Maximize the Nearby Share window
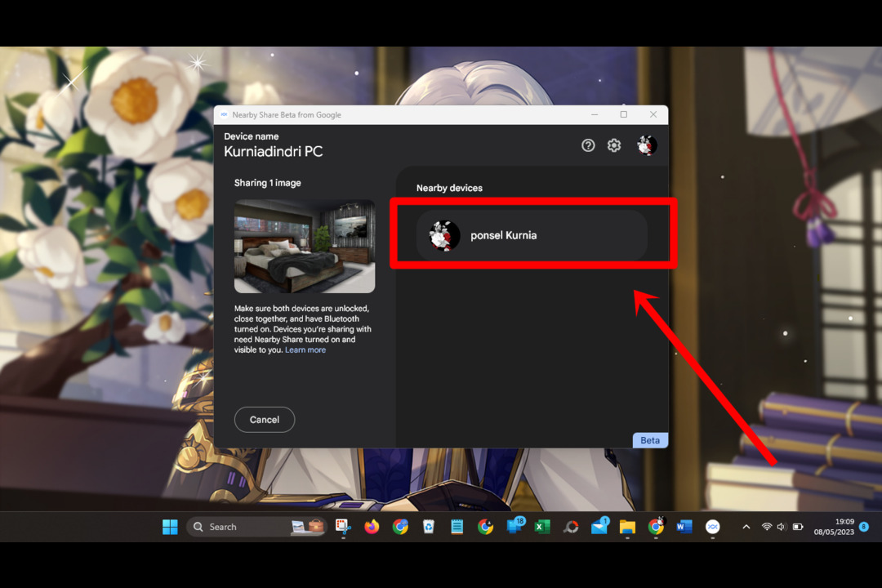The width and height of the screenshot is (882, 588). [624, 115]
